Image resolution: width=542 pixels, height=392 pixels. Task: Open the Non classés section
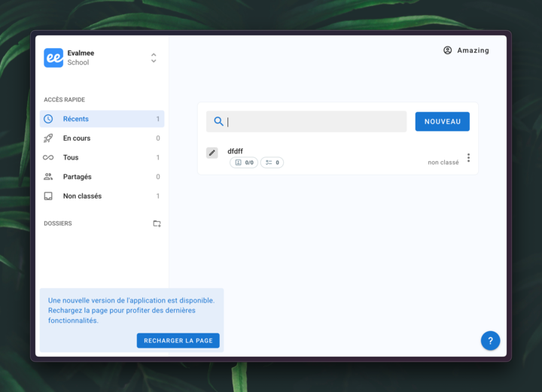point(102,196)
